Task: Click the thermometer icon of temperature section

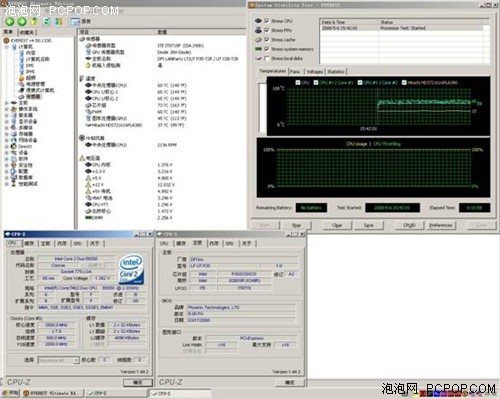Action: [82, 78]
